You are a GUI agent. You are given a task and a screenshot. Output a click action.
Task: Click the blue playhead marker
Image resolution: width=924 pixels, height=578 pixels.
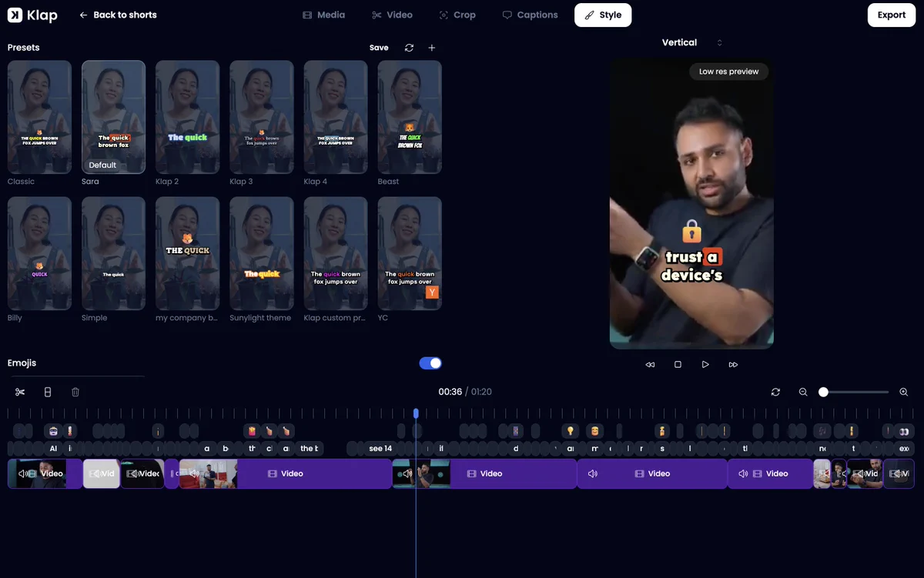tap(416, 413)
